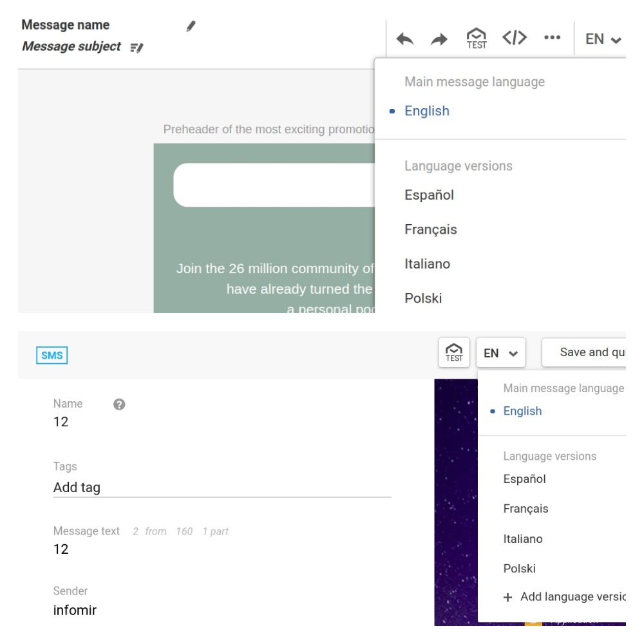This screenshot has width=644, height=644.
Task: Open the EN language selector in SMS editor
Action: tap(500, 353)
